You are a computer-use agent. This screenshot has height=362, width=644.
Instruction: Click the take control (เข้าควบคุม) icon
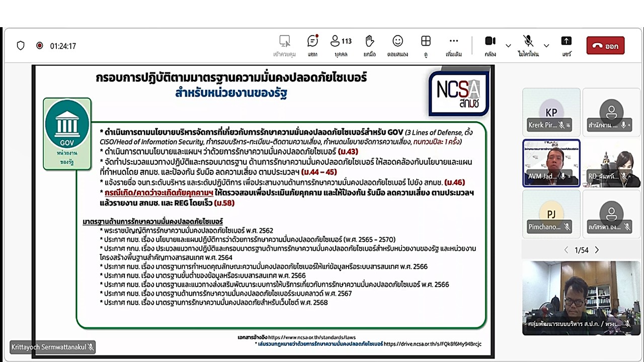click(x=285, y=43)
